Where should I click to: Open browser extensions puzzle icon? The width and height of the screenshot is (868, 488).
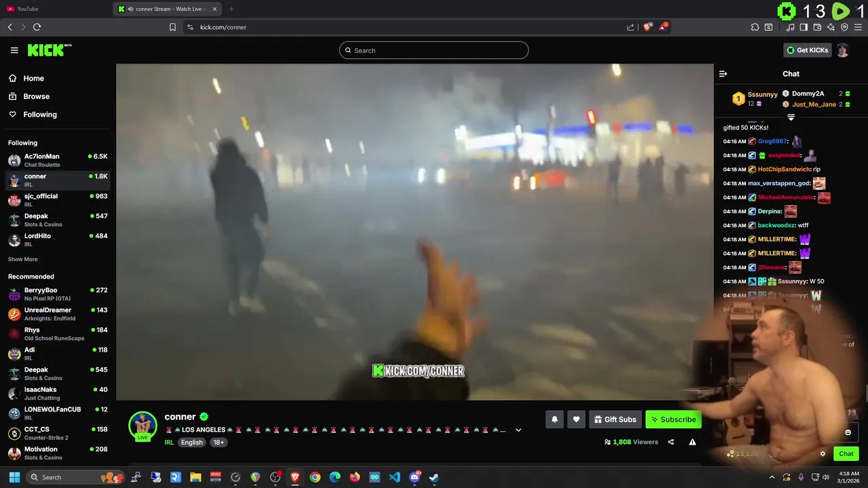pyautogui.click(x=755, y=27)
